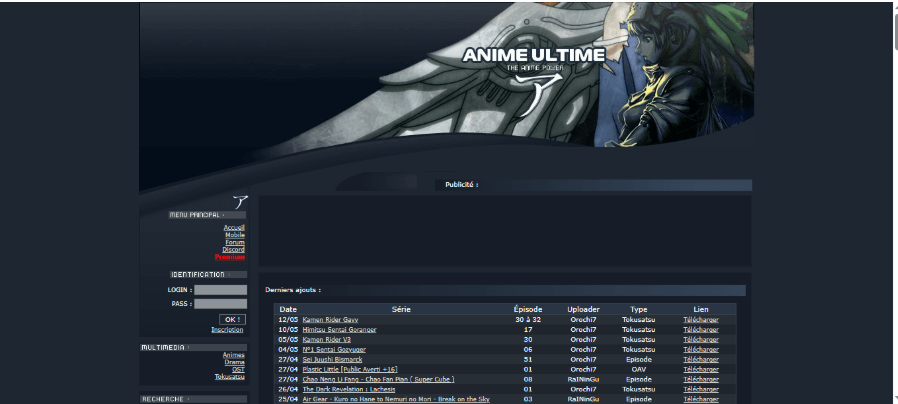Screen dimensions: 898x404
Task: Click the Lien column header
Action: tap(701, 309)
